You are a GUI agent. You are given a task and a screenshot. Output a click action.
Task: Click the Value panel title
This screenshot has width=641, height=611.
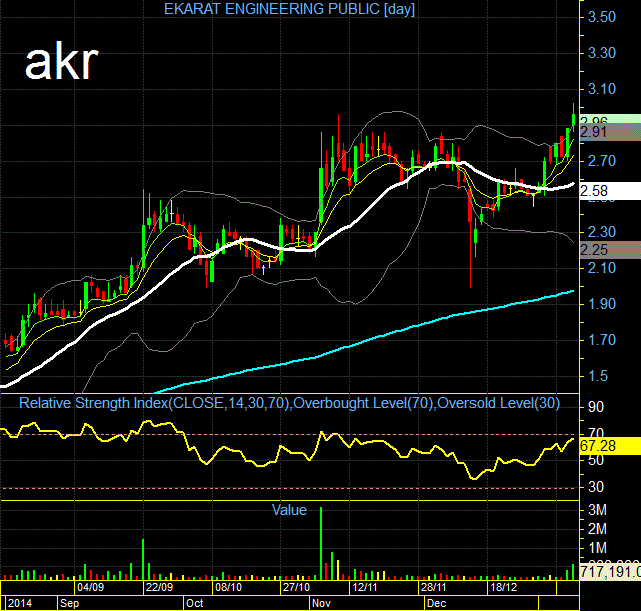pyautogui.click(x=289, y=510)
